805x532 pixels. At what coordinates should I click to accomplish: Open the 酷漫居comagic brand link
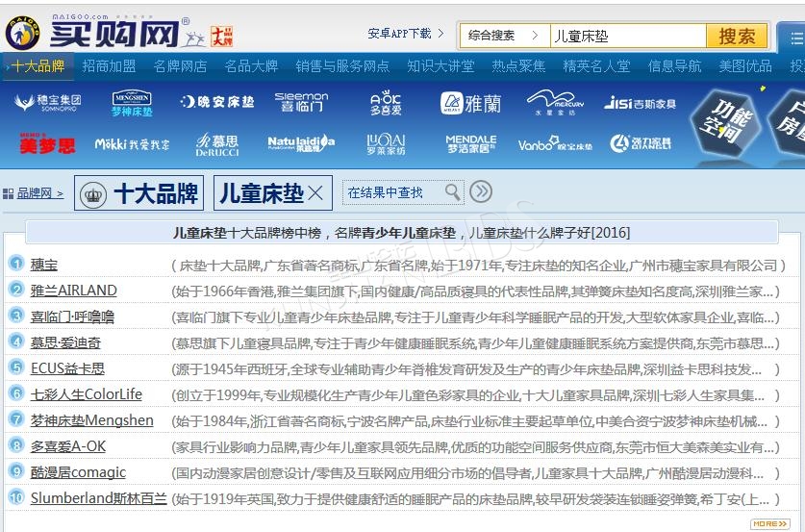pyautogui.click(x=78, y=472)
